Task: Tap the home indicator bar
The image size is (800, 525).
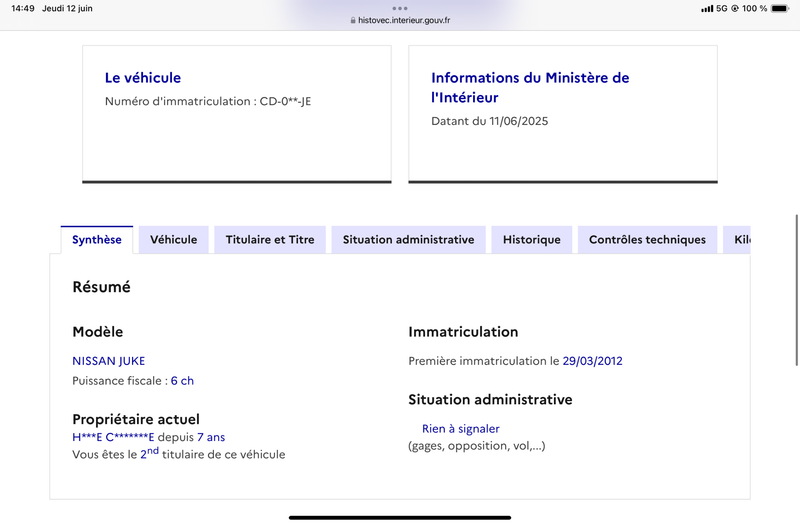Action: point(400,518)
